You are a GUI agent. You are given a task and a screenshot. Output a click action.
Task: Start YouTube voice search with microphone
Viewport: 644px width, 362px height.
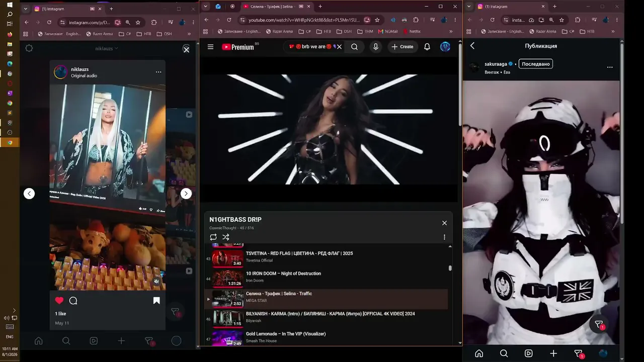coord(375,47)
